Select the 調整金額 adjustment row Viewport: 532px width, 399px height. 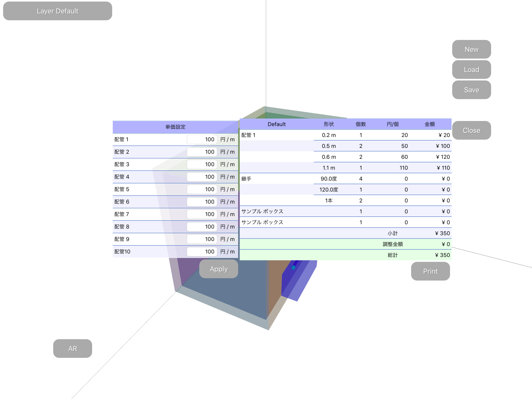click(x=345, y=244)
